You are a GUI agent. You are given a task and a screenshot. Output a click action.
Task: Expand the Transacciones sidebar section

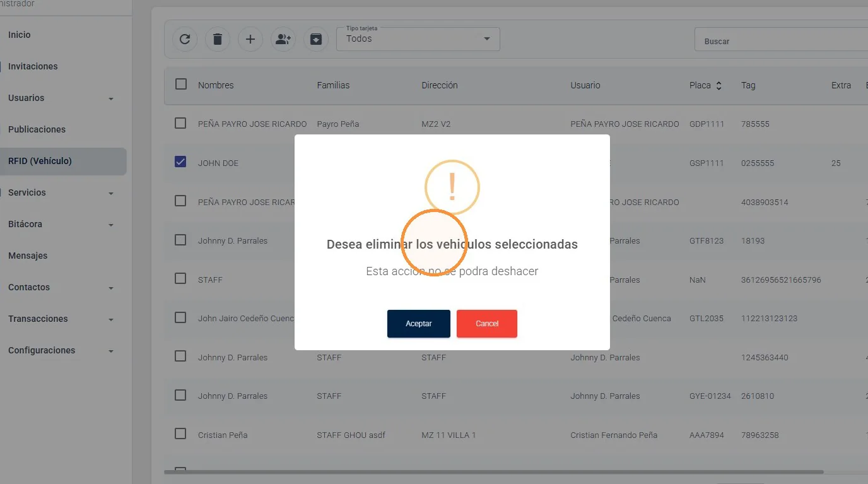coord(111,319)
